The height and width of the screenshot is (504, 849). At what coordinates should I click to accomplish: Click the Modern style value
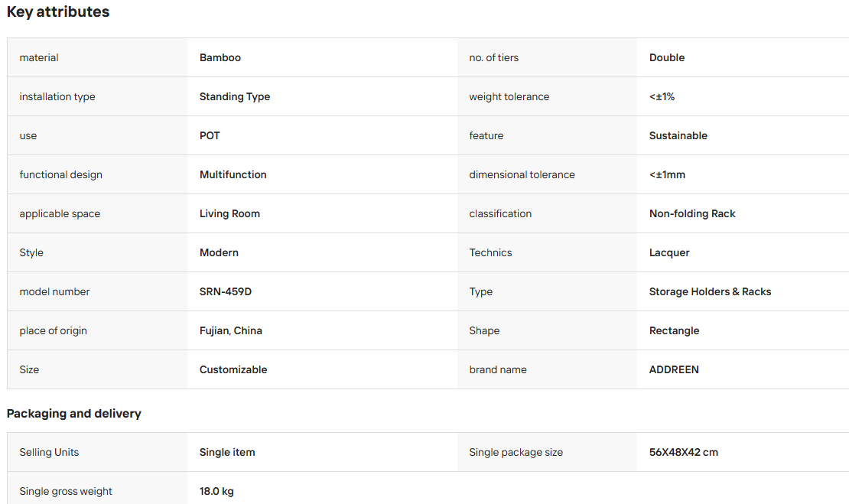pos(219,252)
